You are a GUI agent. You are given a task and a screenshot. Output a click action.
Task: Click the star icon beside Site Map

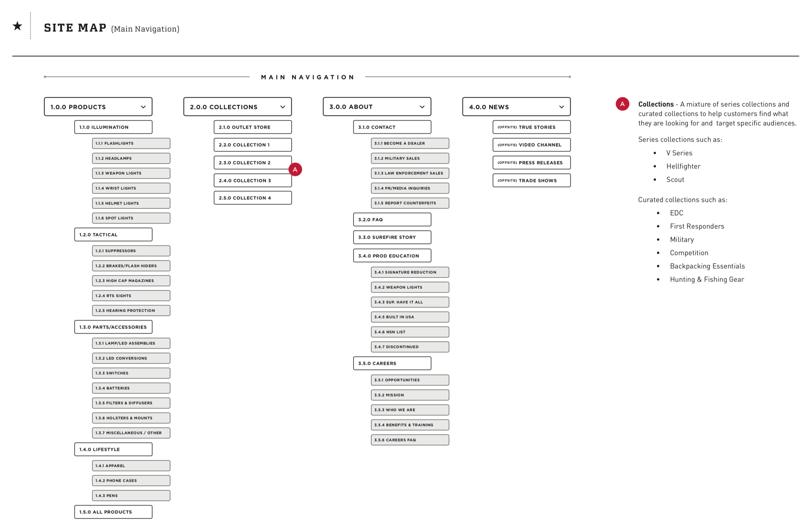pyautogui.click(x=18, y=26)
